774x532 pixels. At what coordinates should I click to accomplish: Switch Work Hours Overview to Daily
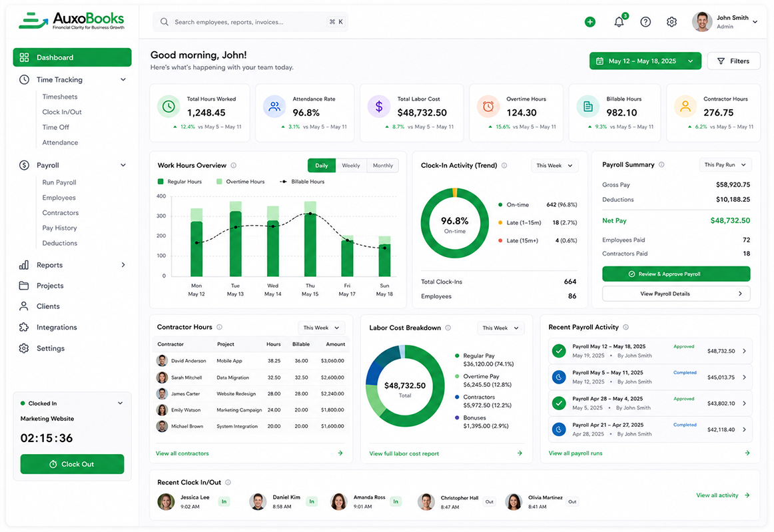coord(321,165)
